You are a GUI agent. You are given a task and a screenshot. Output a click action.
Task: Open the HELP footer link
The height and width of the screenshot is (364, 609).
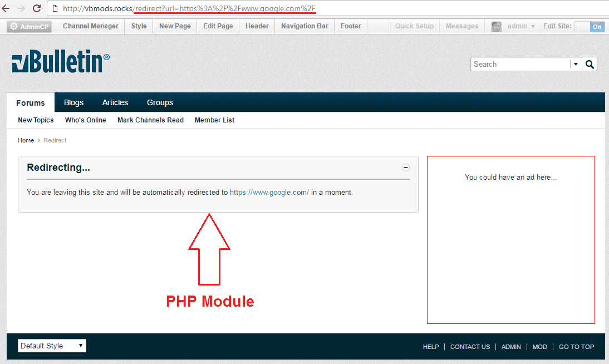click(x=431, y=347)
